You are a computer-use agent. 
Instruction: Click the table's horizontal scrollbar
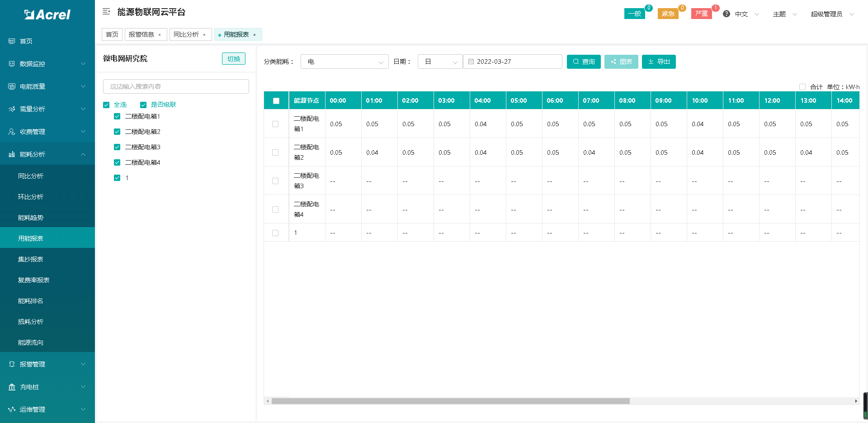click(x=450, y=401)
